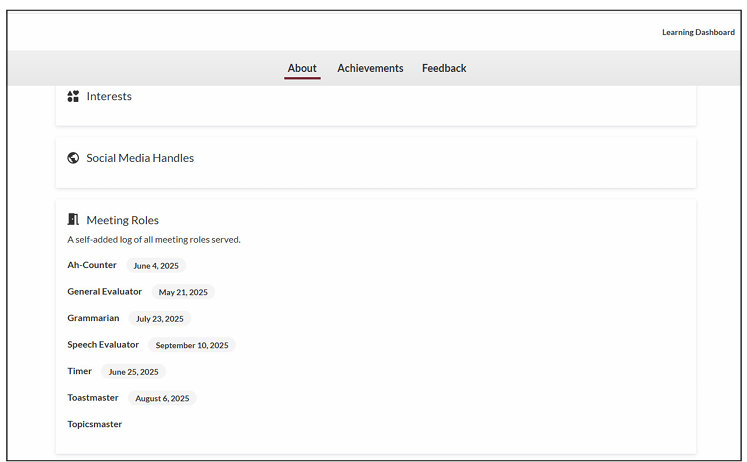Click the Interests shapes icon

tap(73, 97)
